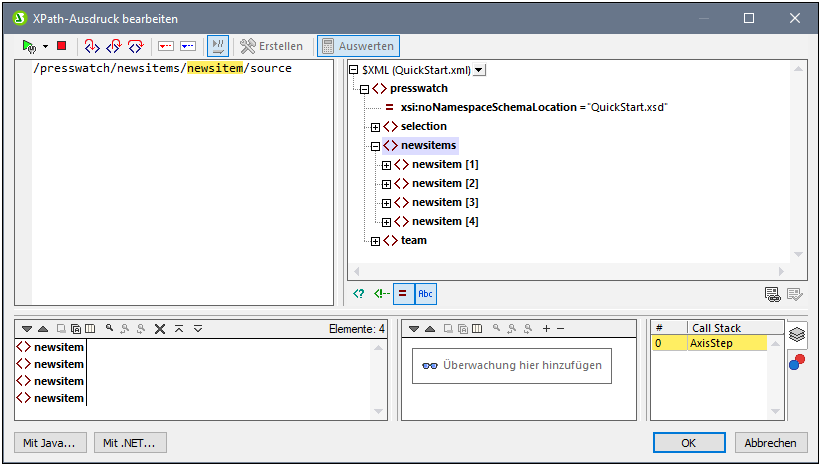Toggle the Auswerten evaluate mode button
The width and height of the screenshot is (821, 466).
(358, 46)
